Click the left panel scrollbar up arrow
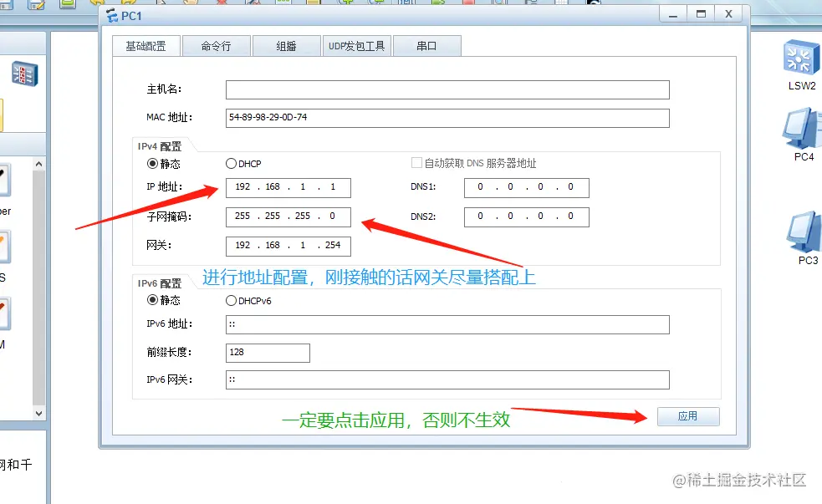822x504 pixels. (x=38, y=164)
